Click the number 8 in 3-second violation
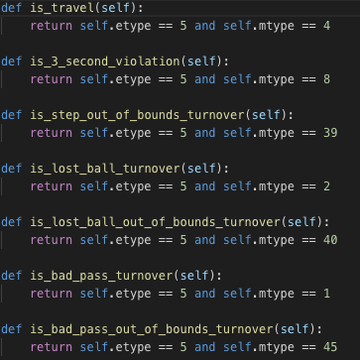 [326, 79]
